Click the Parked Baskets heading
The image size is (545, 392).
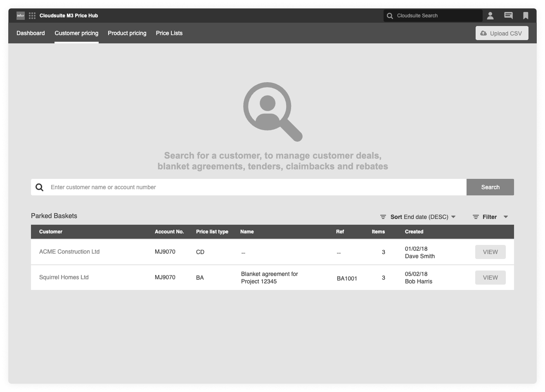(x=54, y=216)
